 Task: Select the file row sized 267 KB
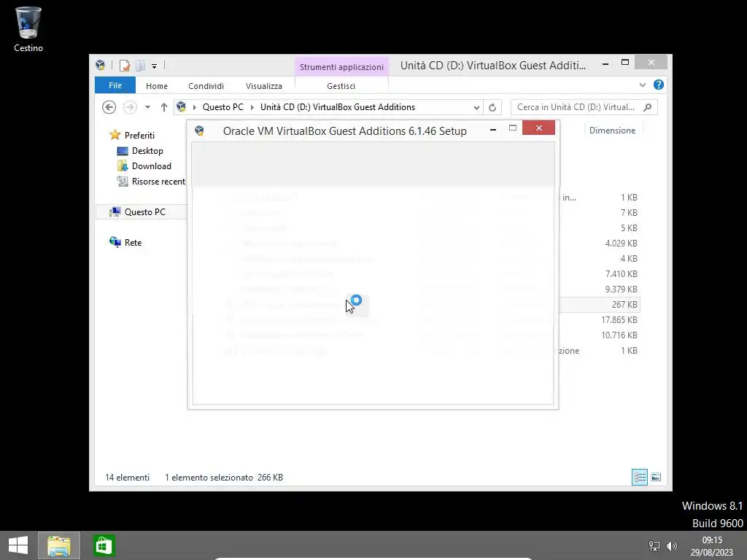599,304
